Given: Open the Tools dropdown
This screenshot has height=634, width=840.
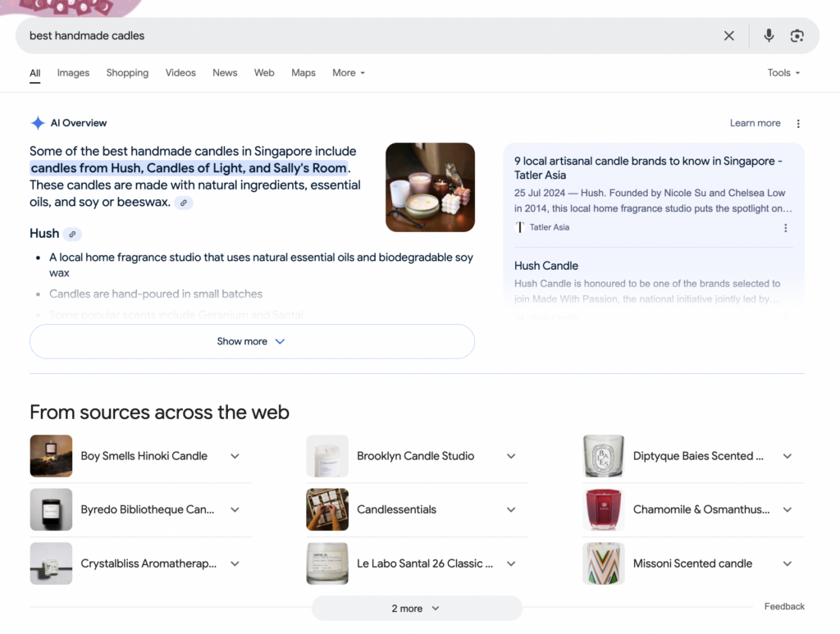Looking at the screenshot, I should tap(783, 73).
